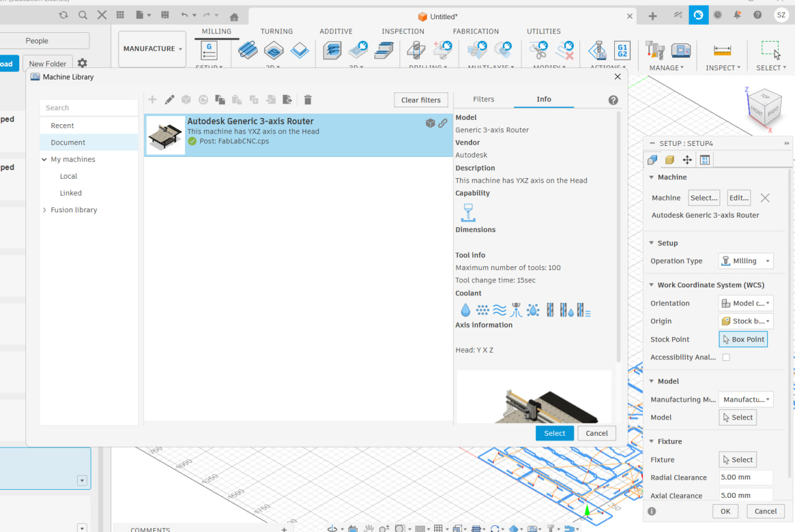Collapse the My machines tree node
Image resolution: width=795 pixels, height=532 pixels.
(44, 160)
